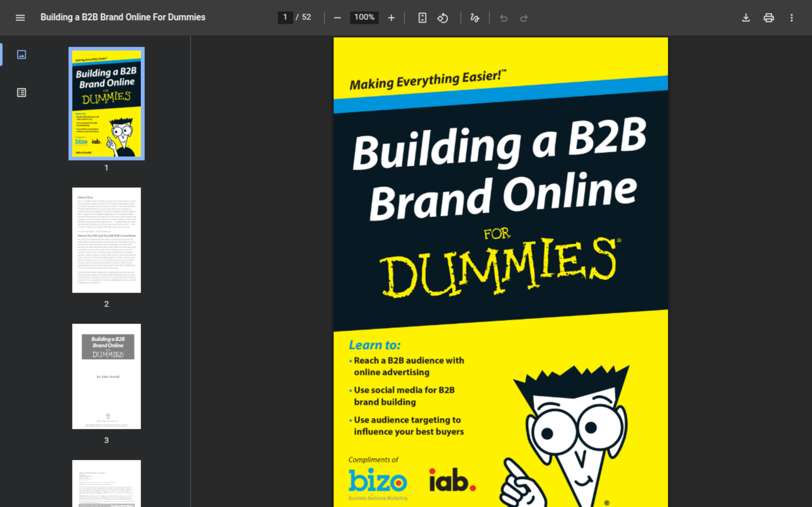Click the undo arrow icon

tap(503, 18)
